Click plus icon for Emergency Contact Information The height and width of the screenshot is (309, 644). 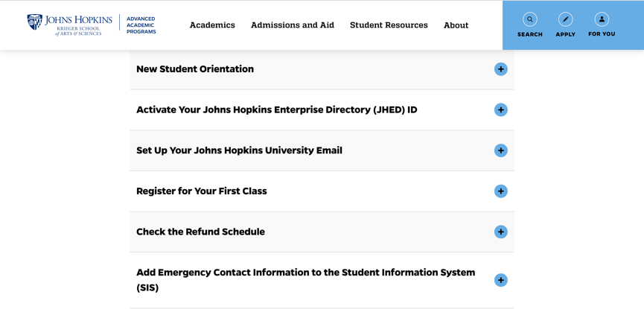pyautogui.click(x=500, y=280)
